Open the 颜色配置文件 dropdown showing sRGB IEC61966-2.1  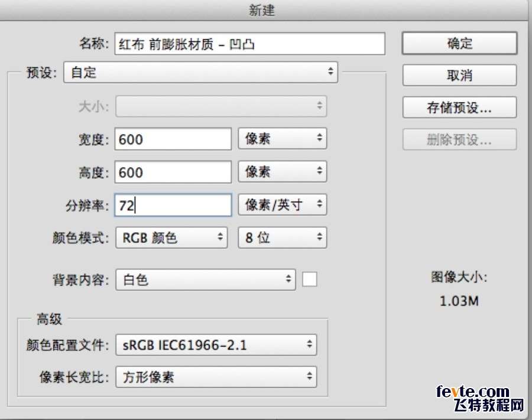tap(216, 345)
